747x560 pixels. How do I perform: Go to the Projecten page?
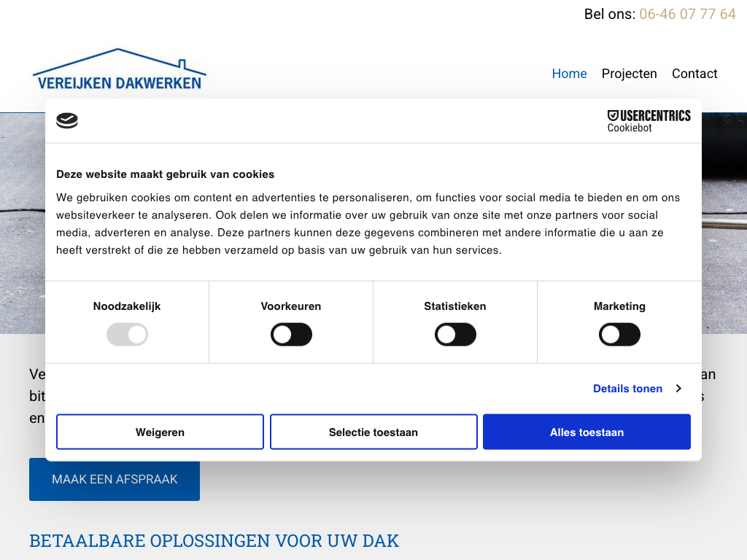pos(629,74)
